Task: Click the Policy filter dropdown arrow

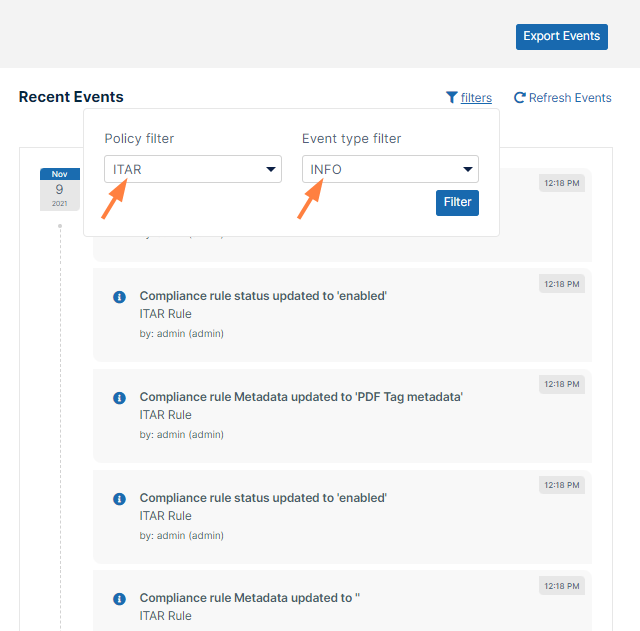Action: point(271,169)
